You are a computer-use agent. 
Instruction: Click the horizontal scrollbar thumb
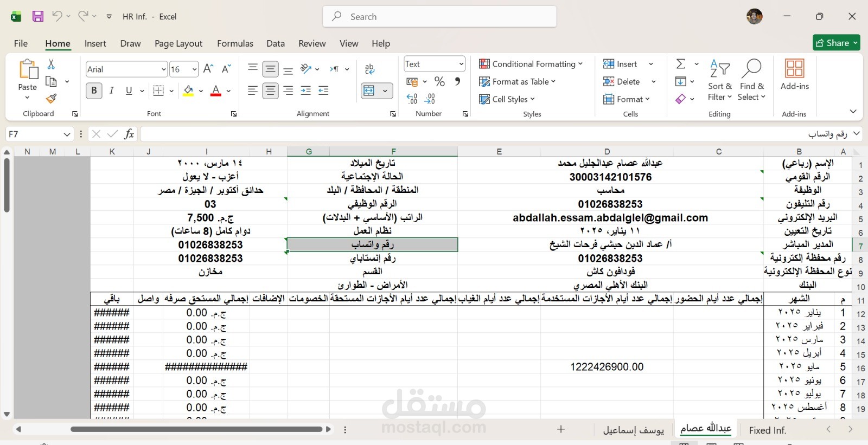click(196, 429)
